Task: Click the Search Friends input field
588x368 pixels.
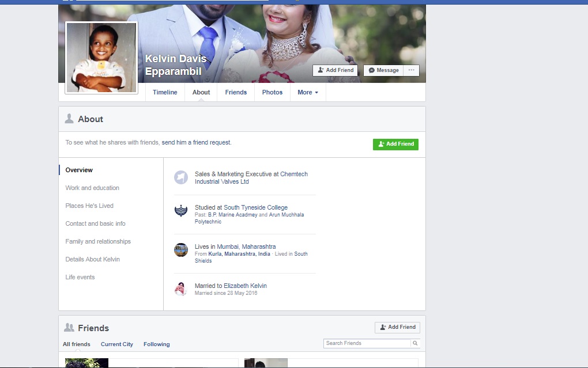Action: 367,343
